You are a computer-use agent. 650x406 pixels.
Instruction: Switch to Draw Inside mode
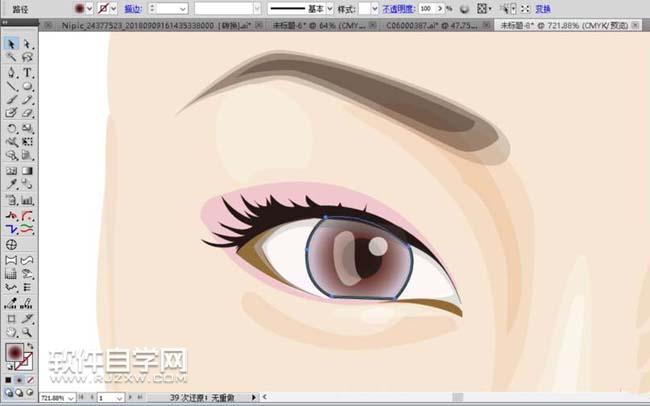click(29, 392)
